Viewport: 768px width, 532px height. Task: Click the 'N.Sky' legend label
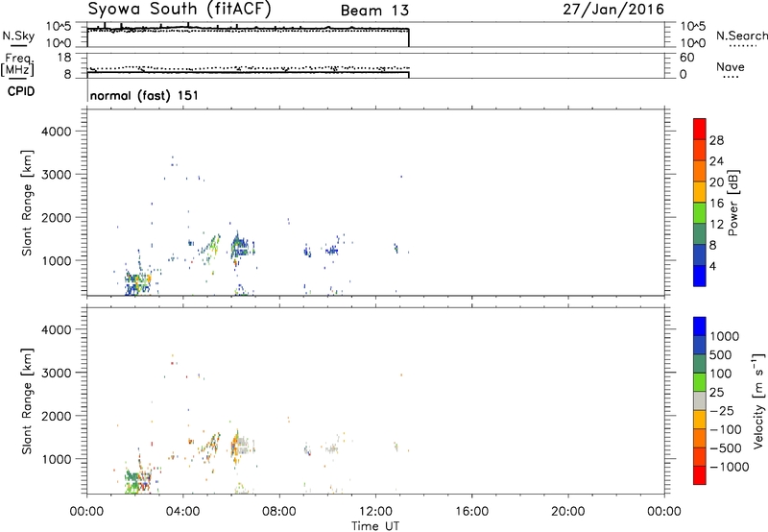tap(18, 36)
